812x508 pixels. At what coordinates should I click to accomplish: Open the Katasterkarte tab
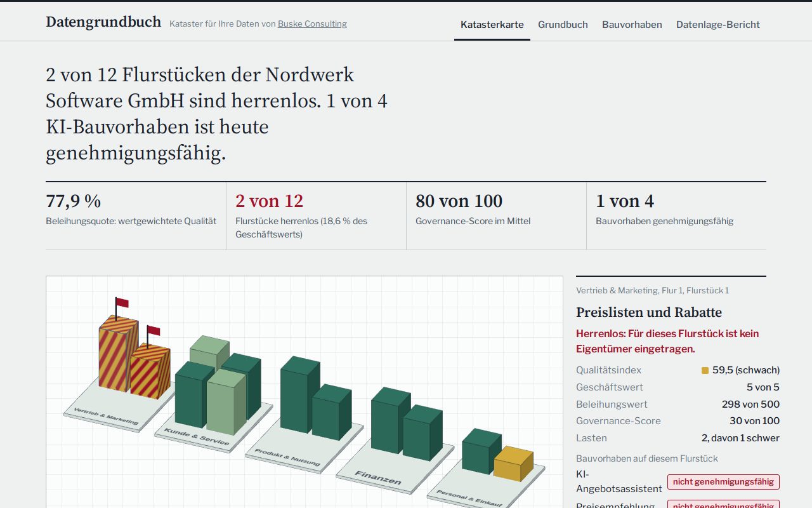coord(492,25)
